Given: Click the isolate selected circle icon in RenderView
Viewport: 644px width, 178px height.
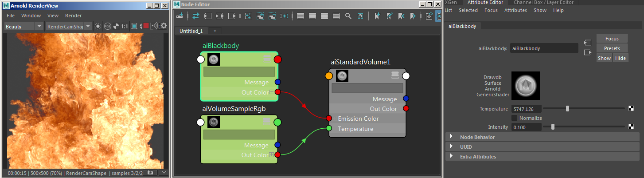Looking at the screenshot, I should 98,26.
